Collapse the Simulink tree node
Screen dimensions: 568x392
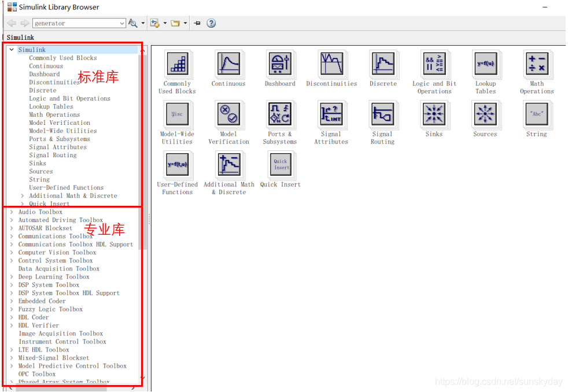tap(12, 50)
